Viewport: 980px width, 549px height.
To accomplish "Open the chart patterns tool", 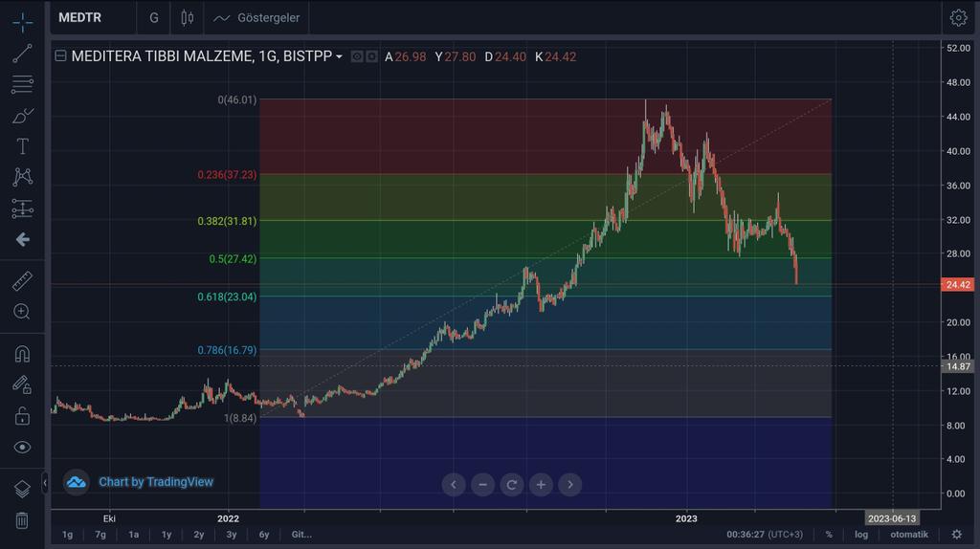I will [23, 177].
